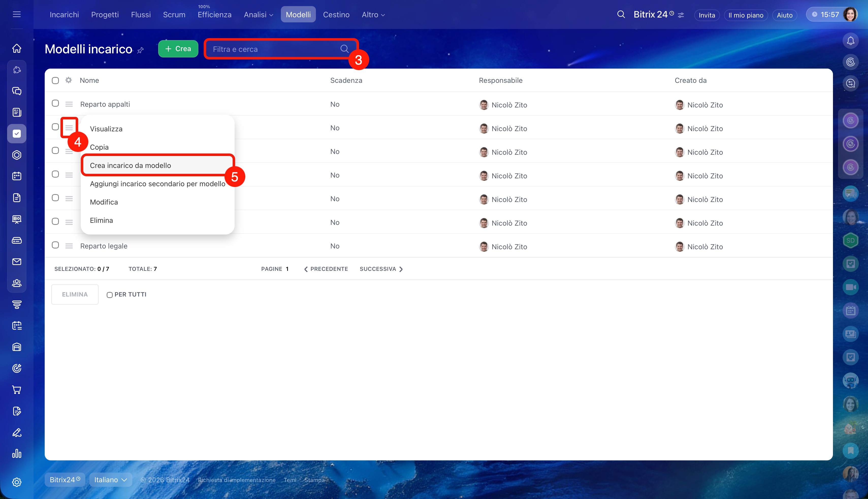Open the shopping cart icon in sidebar

tap(17, 390)
